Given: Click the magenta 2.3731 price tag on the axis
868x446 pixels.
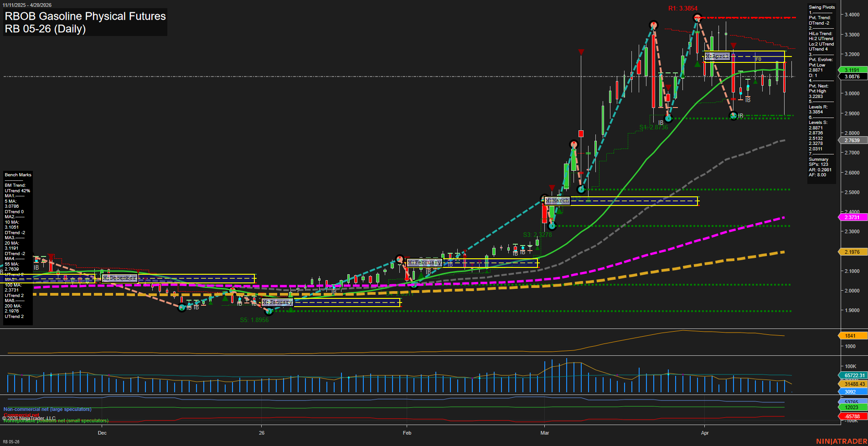Looking at the screenshot, I should coord(852,217).
